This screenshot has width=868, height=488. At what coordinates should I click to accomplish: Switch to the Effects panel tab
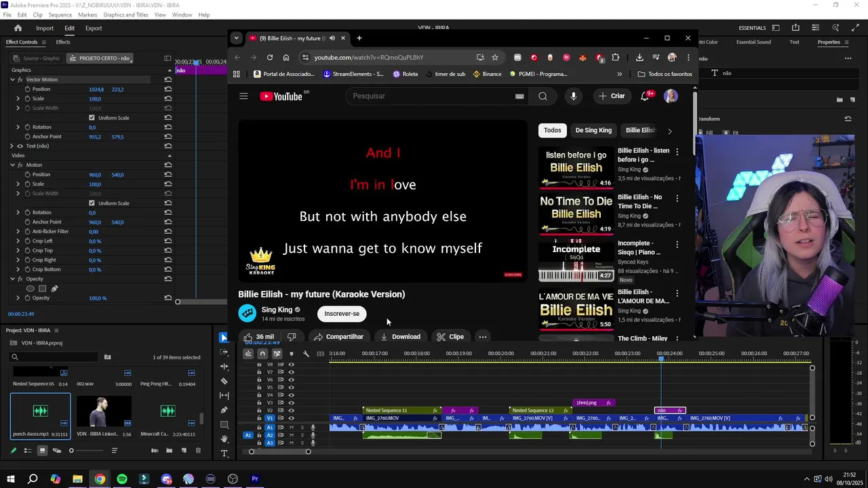click(x=63, y=42)
